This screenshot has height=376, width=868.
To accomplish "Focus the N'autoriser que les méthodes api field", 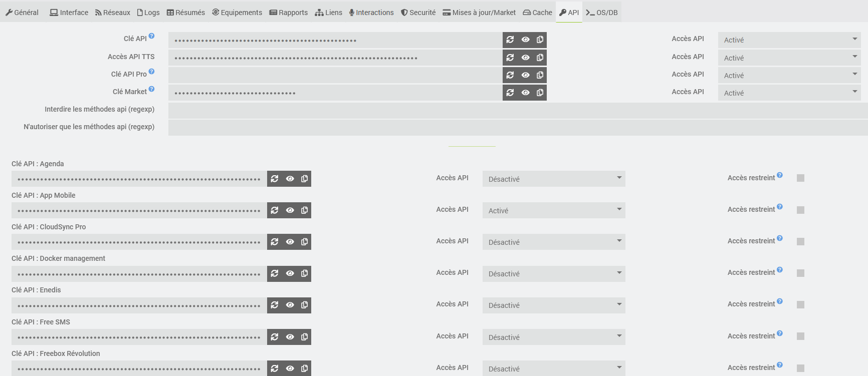I will (x=518, y=128).
